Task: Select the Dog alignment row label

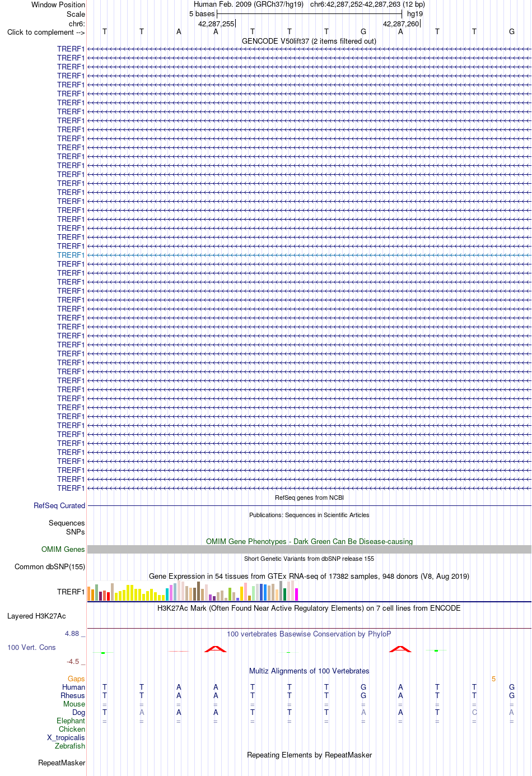Action: pos(79,713)
